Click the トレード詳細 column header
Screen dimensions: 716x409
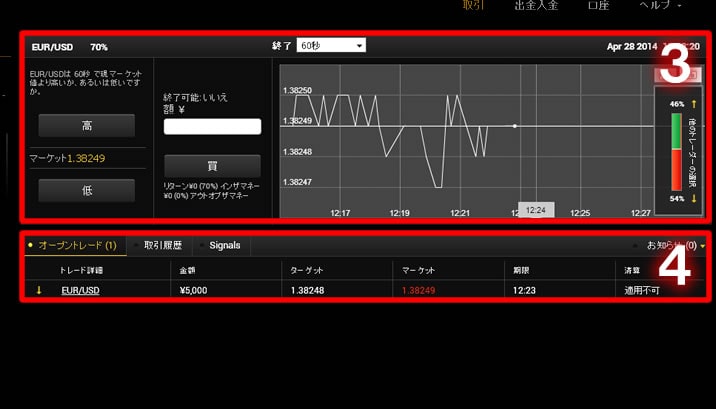coord(81,271)
